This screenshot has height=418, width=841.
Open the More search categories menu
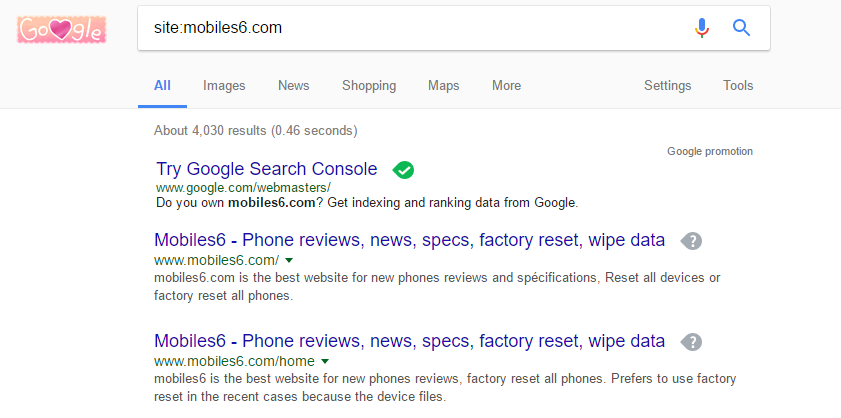point(506,86)
